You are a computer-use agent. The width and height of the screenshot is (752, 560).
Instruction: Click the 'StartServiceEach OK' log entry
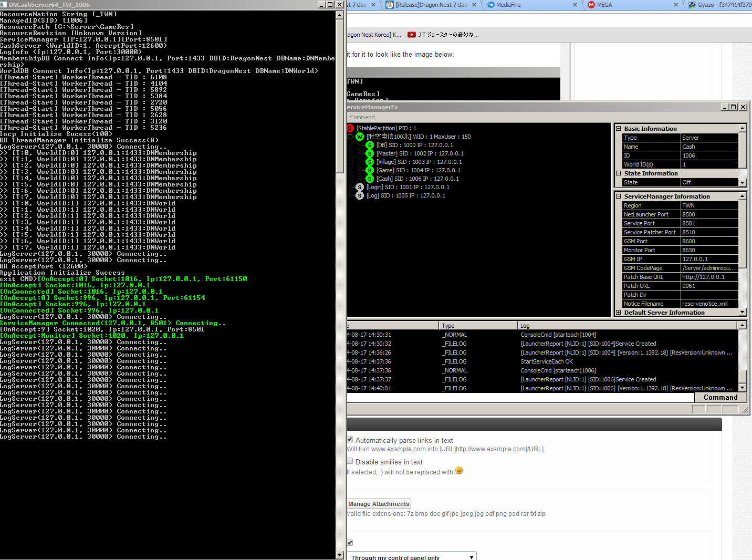pos(547,361)
